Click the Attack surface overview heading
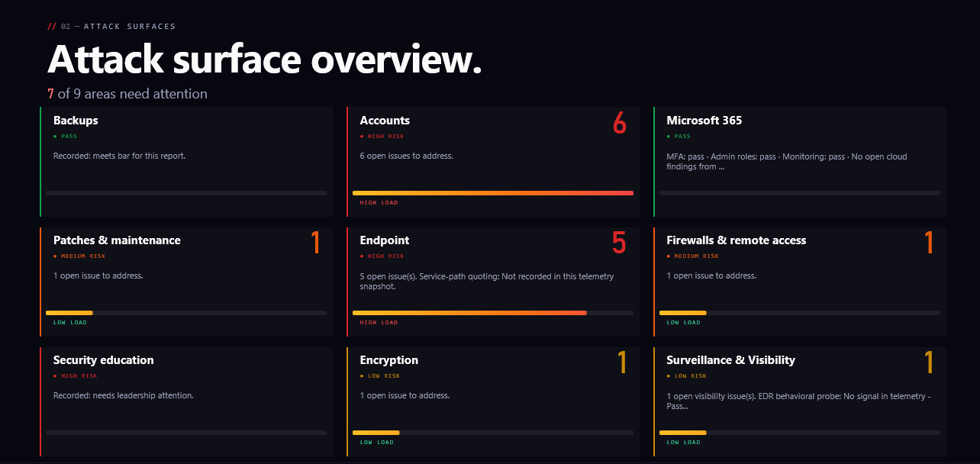The width and height of the screenshot is (980, 464). click(x=265, y=59)
